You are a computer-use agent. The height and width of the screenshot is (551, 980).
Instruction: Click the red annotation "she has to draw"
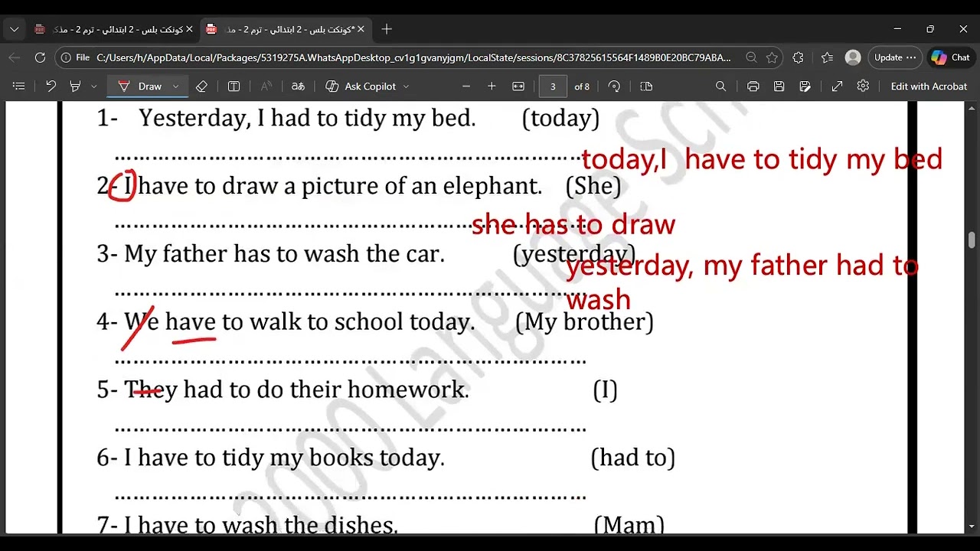point(573,224)
